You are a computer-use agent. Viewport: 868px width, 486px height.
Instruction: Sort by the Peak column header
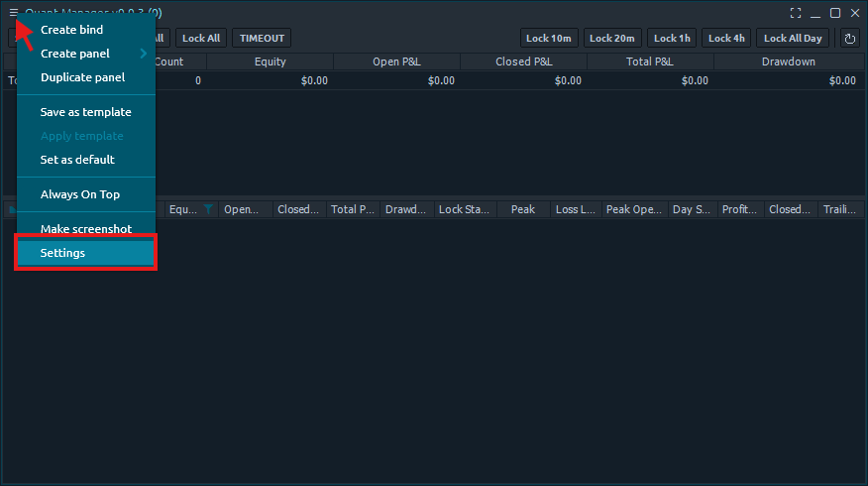tap(523, 209)
